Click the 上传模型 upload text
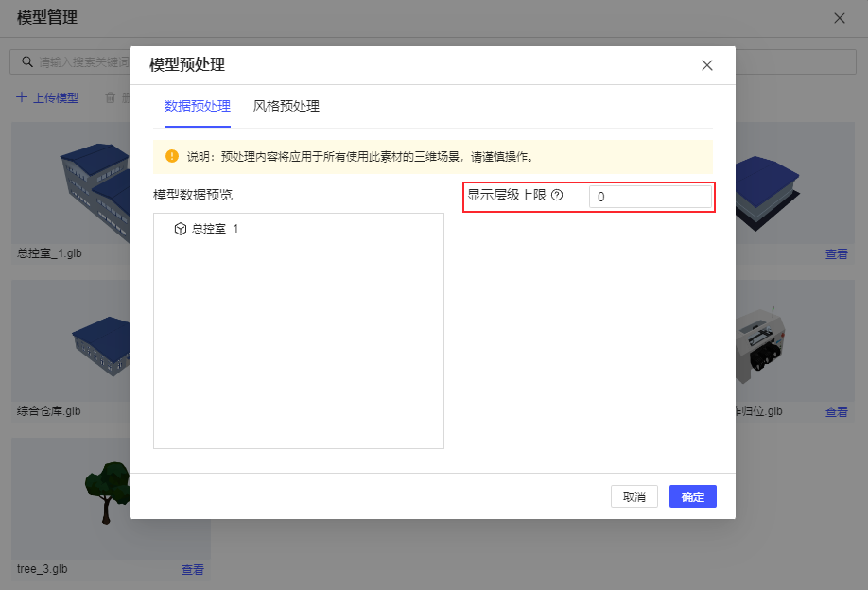This screenshot has width=868, height=590. point(54,97)
